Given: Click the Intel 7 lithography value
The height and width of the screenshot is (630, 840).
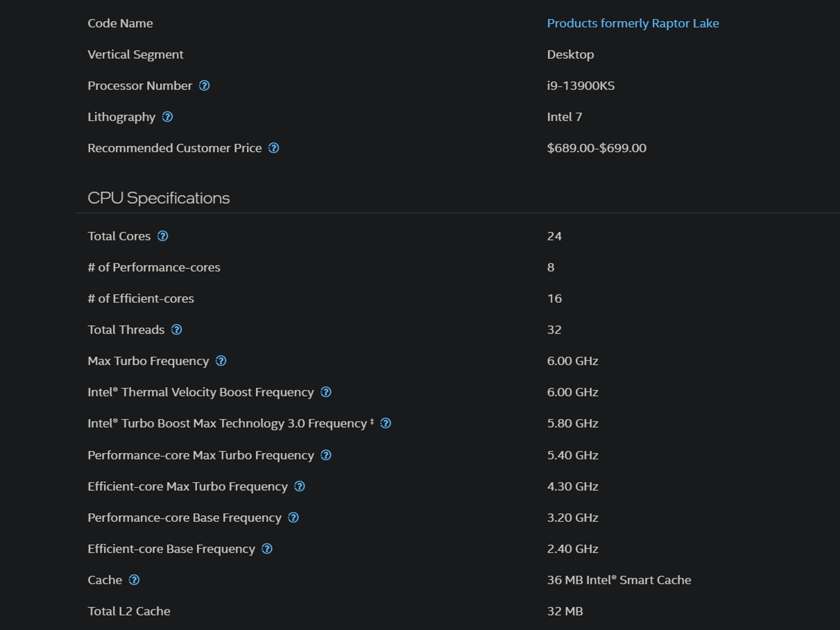Looking at the screenshot, I should click(x=564, y=117).
